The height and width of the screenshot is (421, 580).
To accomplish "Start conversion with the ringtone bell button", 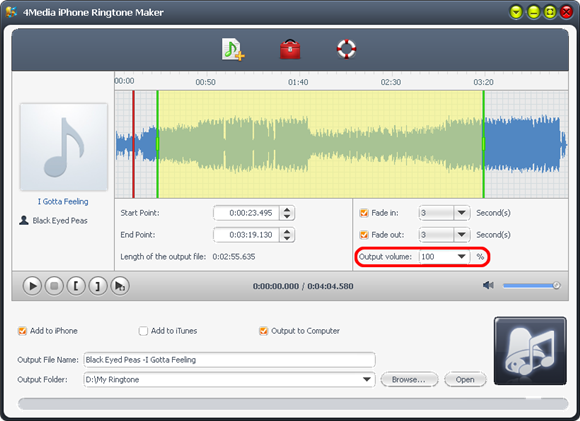I will 530,351.
